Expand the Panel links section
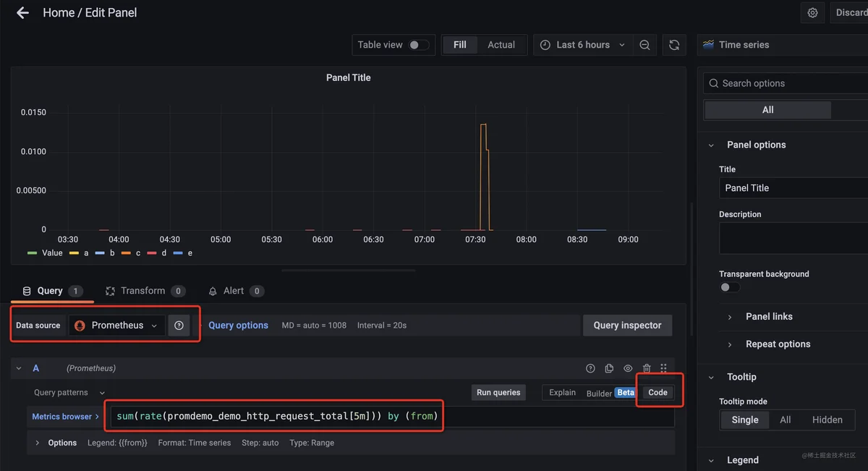Viewport: 868px width, 471px height. [x=730, y=317]
